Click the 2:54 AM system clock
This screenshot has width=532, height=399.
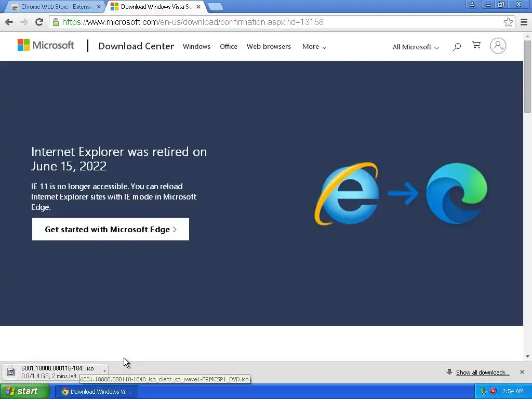513,391
